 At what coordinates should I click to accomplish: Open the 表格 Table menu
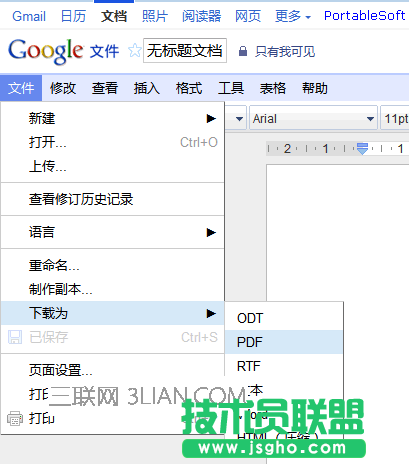273,88
